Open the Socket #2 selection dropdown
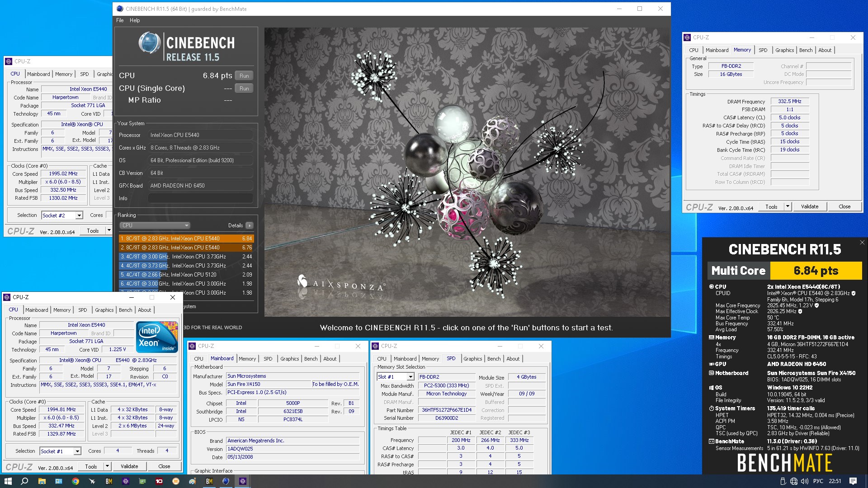The width and height of the screenshot is (868, 488). click(79, 216)
